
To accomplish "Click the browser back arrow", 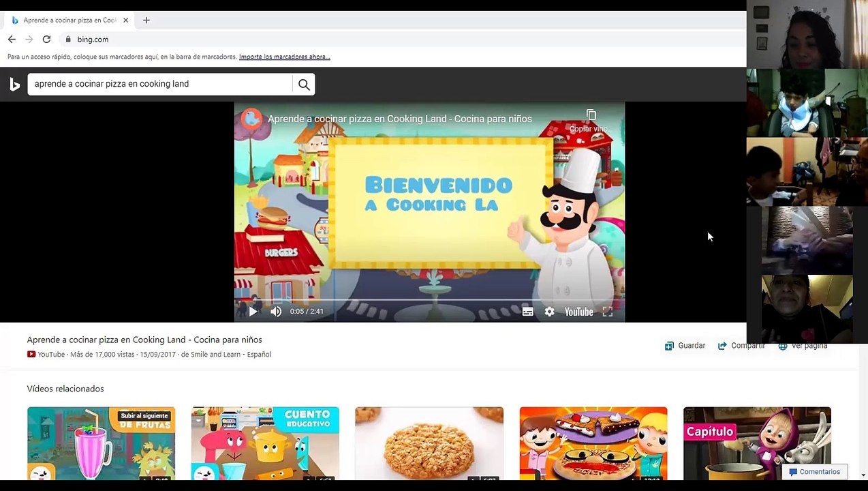I will coord(12,40).
